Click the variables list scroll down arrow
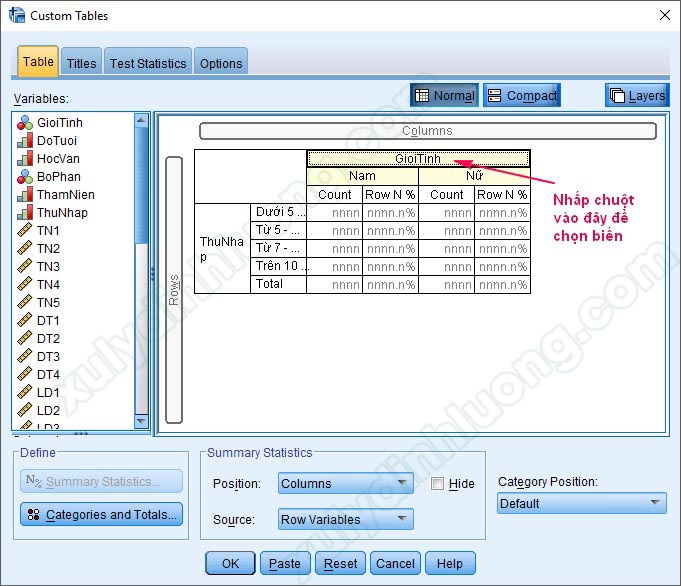The width and height of the screenshot is (681, 586). click(141, 421)
